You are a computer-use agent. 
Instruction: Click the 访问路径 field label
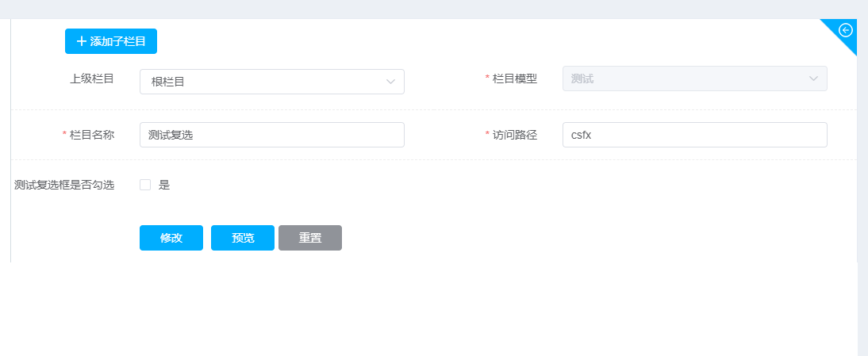[x=514, y=135]
